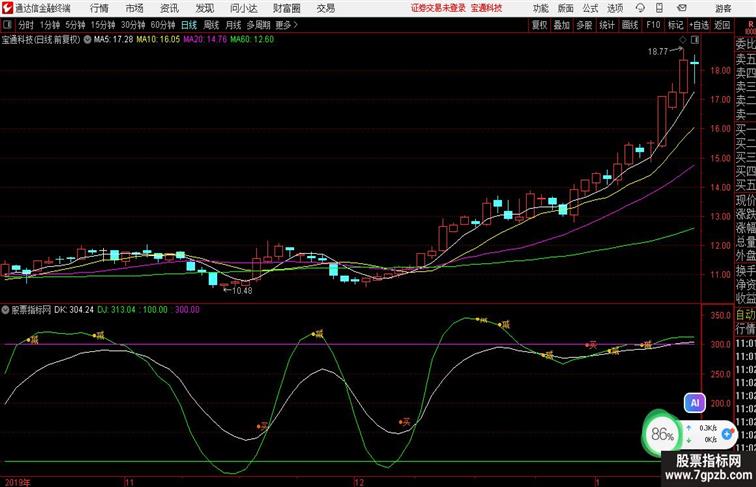Switch to the 60分钟 period tab

click(x=163, y=25)
